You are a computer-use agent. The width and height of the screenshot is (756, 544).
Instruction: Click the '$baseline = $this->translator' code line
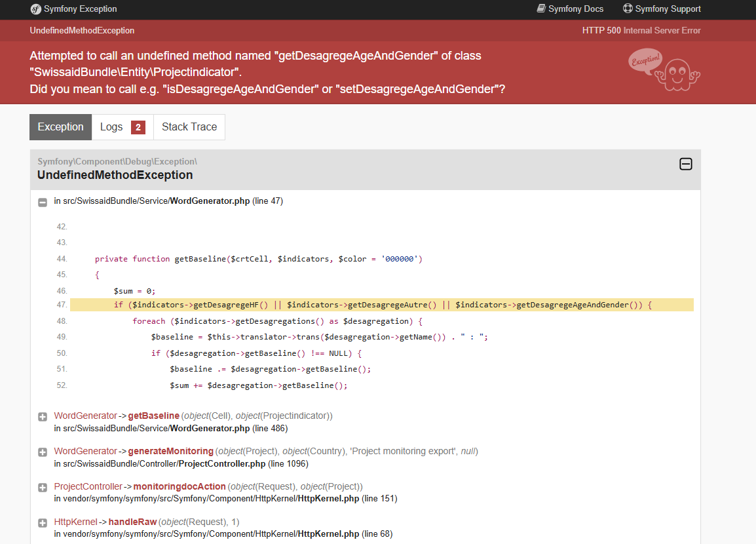tap(319, 337)
